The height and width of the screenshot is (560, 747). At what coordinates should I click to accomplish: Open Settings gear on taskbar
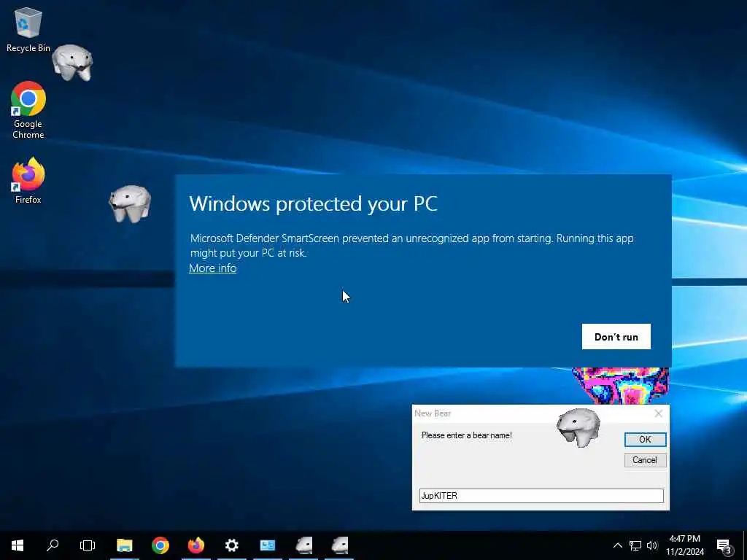pos(231,545)
